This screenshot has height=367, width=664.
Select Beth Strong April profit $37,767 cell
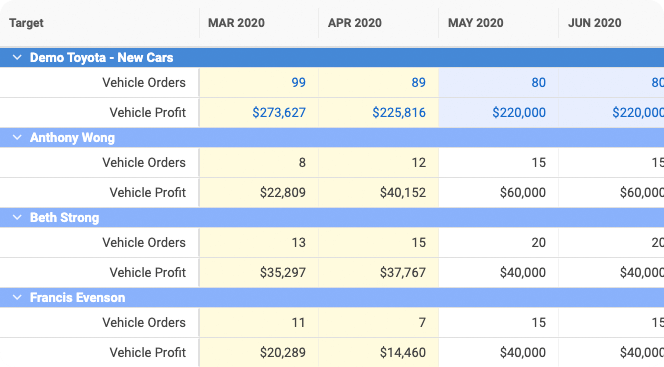click(379, 273)
